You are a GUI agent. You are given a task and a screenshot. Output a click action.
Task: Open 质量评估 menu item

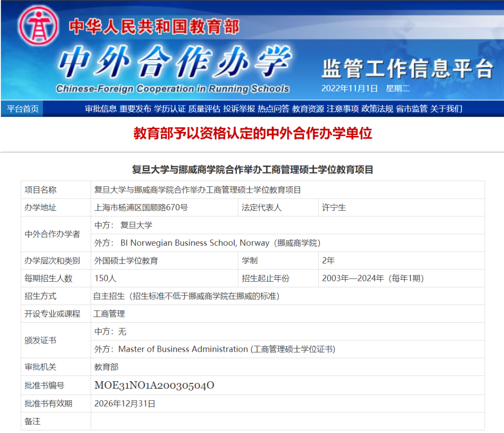(204, 109)
